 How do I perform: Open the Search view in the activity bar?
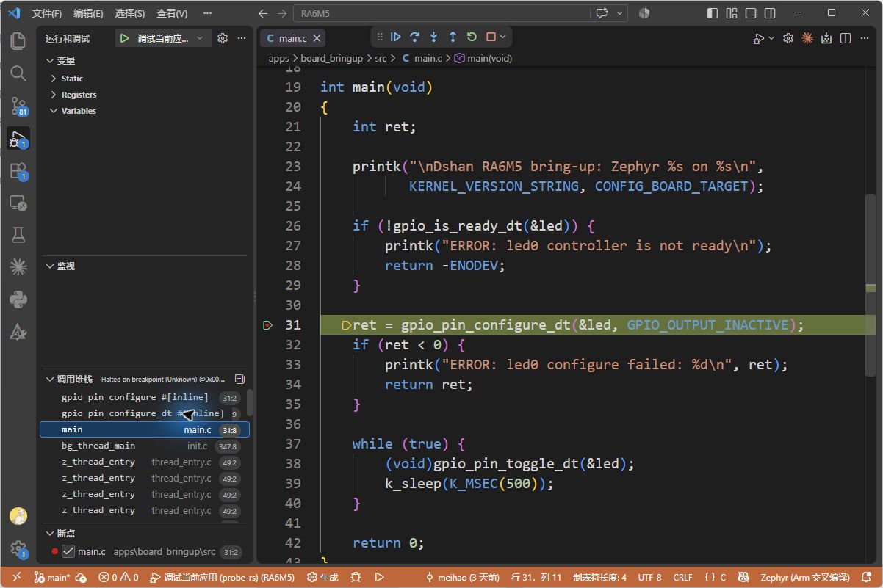click(x=18, y=73)
